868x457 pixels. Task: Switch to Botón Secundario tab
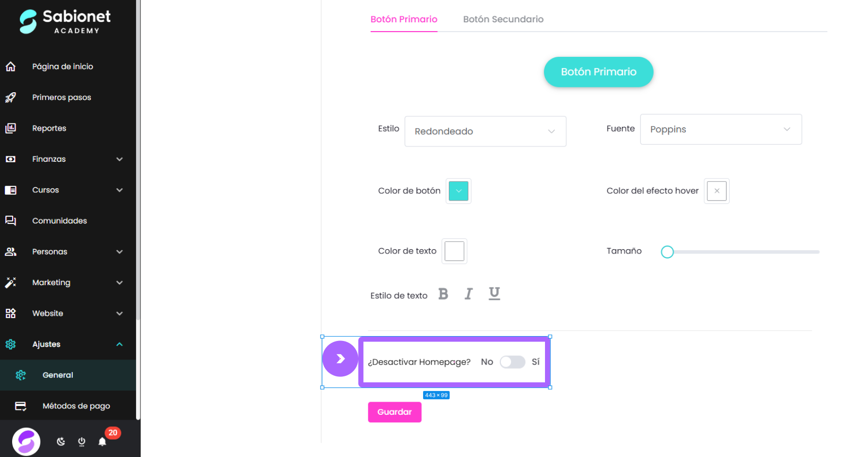[x=503, y=19]
